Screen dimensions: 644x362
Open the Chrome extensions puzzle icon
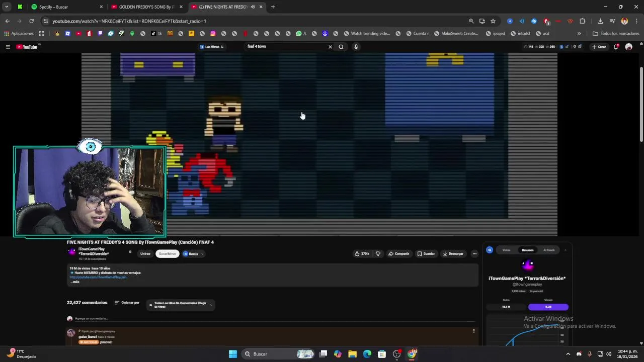(x=582, y=21)
